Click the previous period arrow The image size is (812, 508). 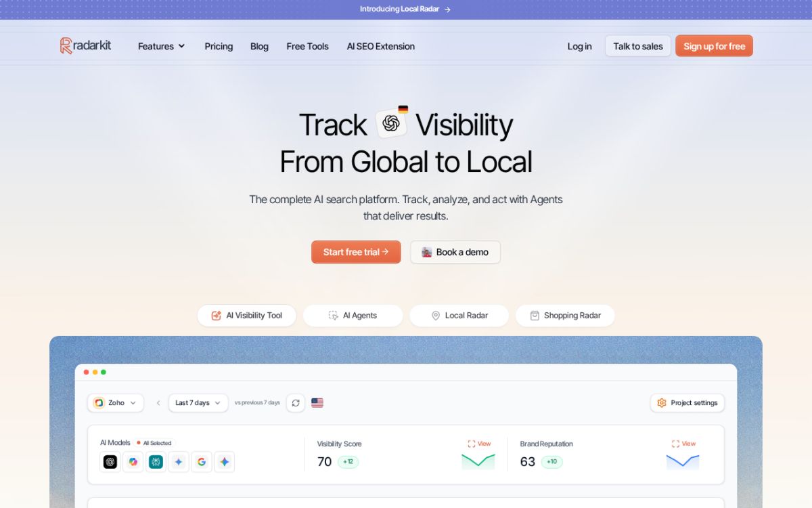click(158, 403)
